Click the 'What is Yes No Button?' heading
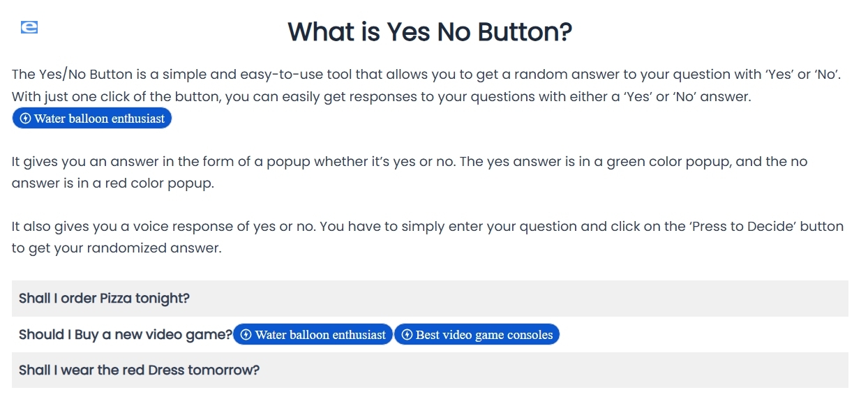Screen dimensions: 868x399 [x=430, y=32]
